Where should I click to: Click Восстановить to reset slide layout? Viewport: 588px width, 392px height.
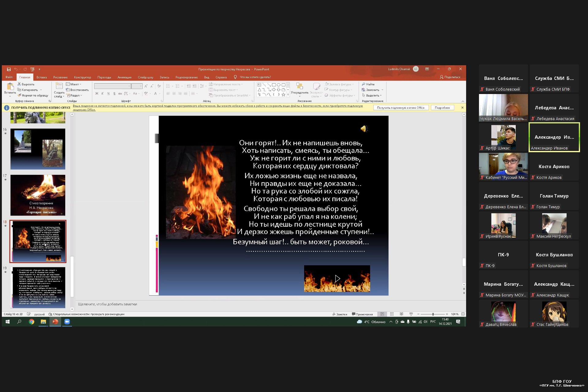pyautogui.click(x=77, y=90)
